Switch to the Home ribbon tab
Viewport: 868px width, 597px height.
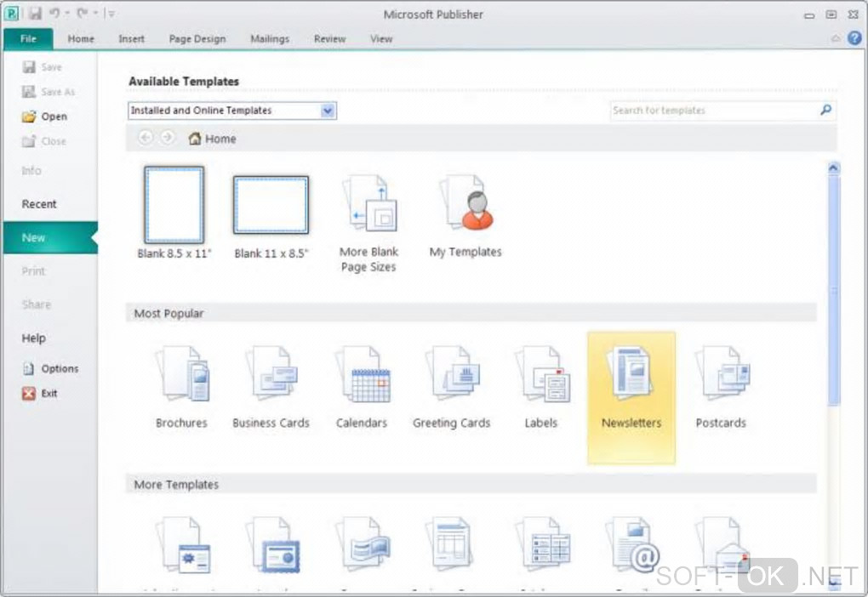[81, 39]
